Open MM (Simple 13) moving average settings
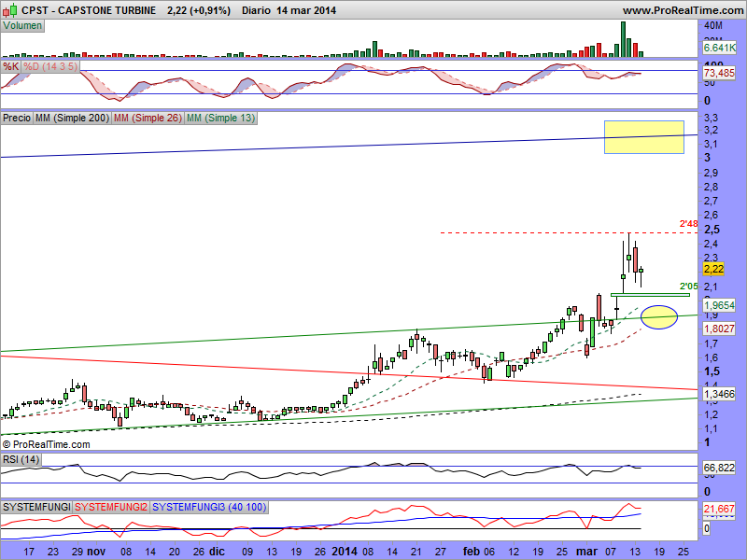The width and height of the screenshot is (747, 560). click(x=220, y=118)
